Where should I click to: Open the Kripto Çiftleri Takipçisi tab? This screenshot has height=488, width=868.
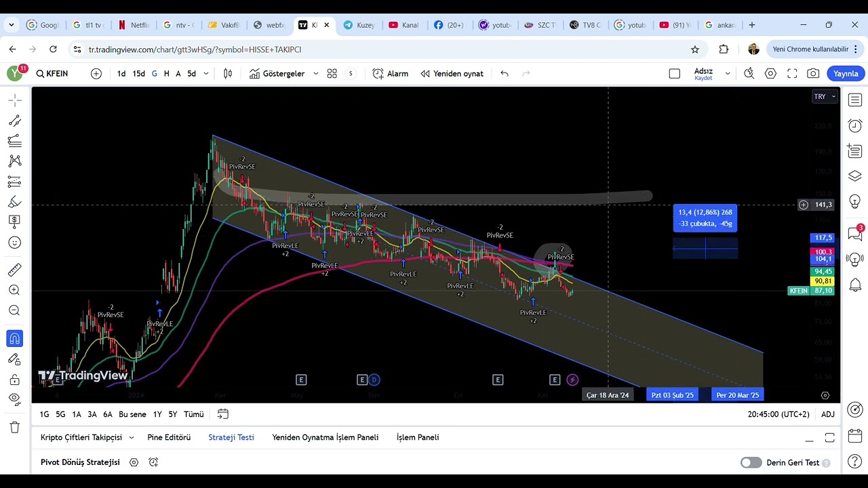(x=81, y=438)
